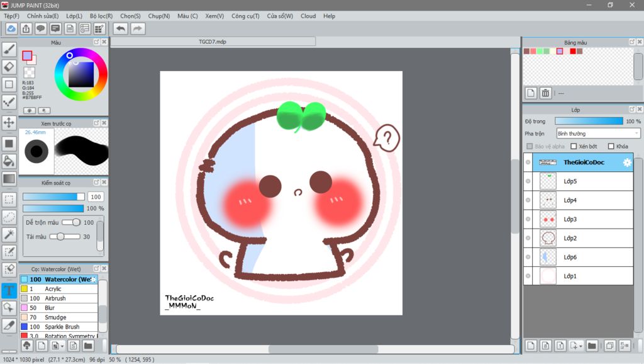Toggle visibility of Lớp1 layer

coord(528,276)
